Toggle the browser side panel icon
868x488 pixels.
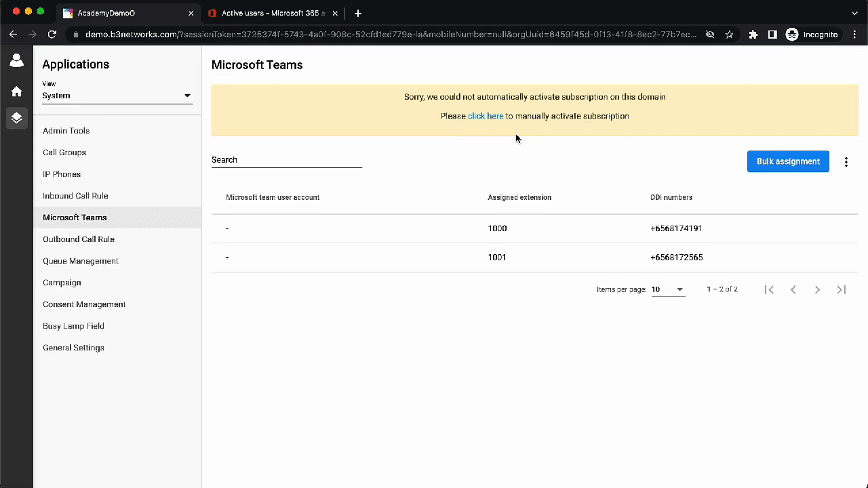[x=772, y=35]
